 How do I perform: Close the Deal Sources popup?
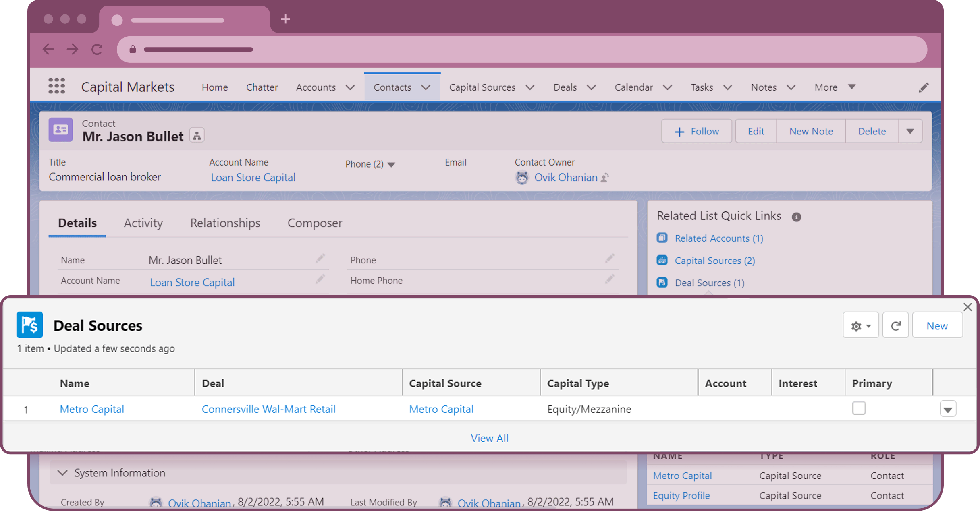coord(968,307)
